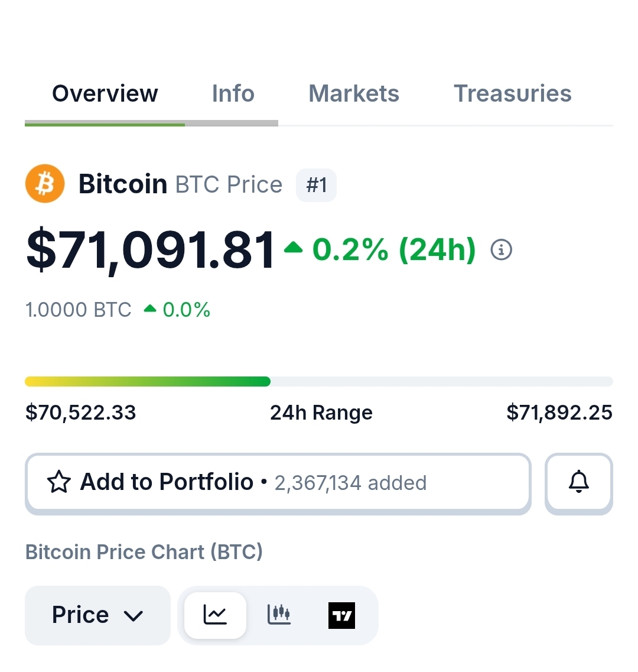Screen dimensions: 638x672
Task: Open the Markets tab
Action: tap(353, 94)
